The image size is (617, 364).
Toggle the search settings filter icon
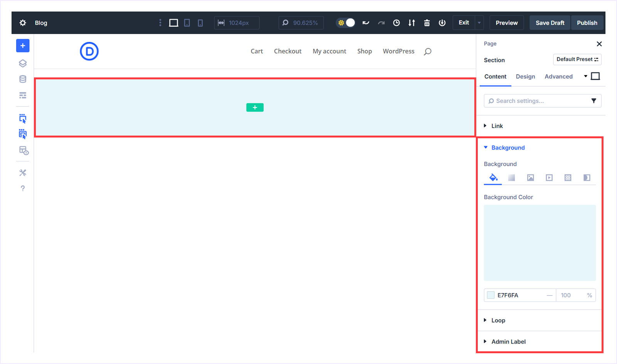(593, 101)
